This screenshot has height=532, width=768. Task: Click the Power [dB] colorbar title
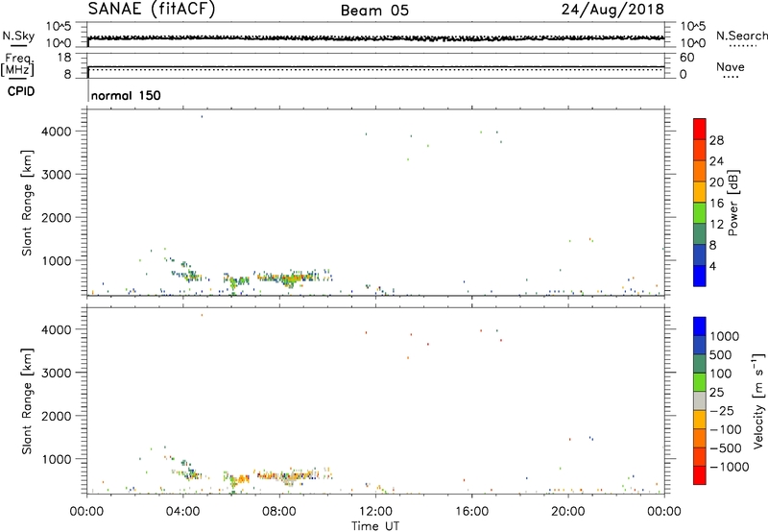click(732, 203)
